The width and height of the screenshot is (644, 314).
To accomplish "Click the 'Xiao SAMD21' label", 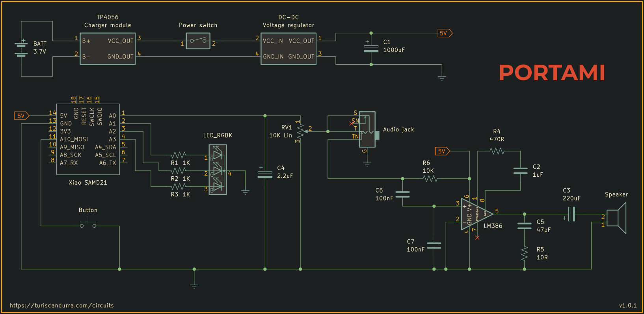I will point(88,183).
